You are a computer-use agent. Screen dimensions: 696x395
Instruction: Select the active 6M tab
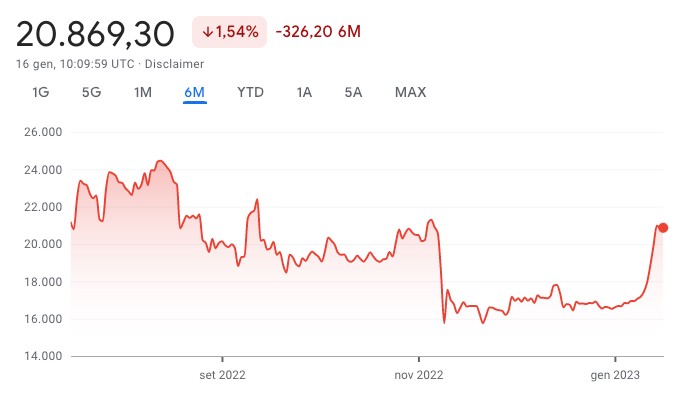pyautogui.click(x=195, y=92)
